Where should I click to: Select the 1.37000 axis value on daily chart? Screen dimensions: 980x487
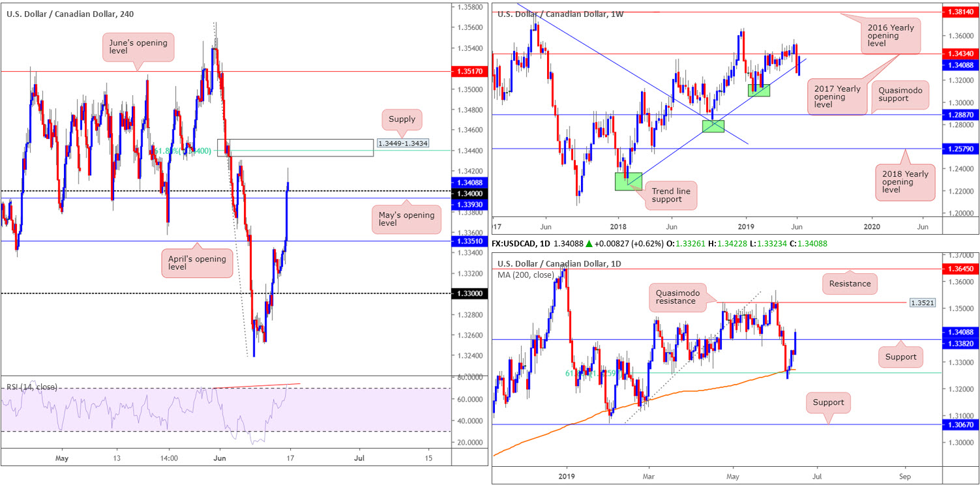coord(962,255)
